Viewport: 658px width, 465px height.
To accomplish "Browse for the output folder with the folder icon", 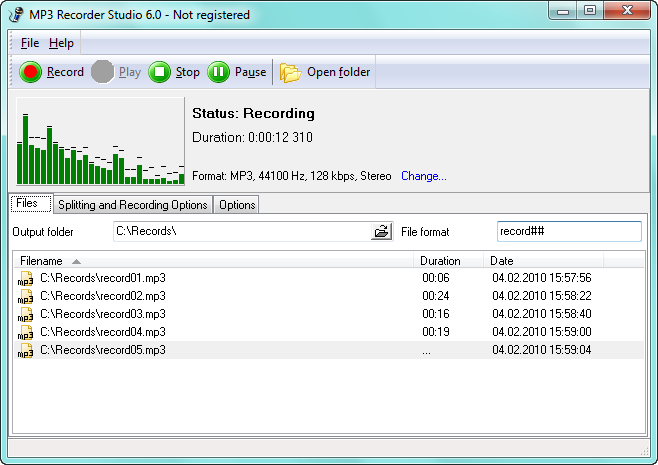I will pos(381,231).
